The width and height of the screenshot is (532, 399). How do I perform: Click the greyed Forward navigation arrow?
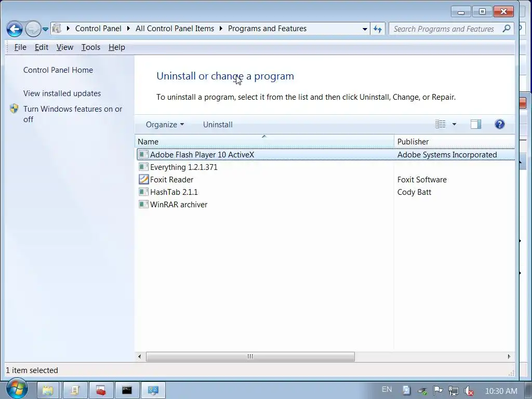(x=33, y=29)
